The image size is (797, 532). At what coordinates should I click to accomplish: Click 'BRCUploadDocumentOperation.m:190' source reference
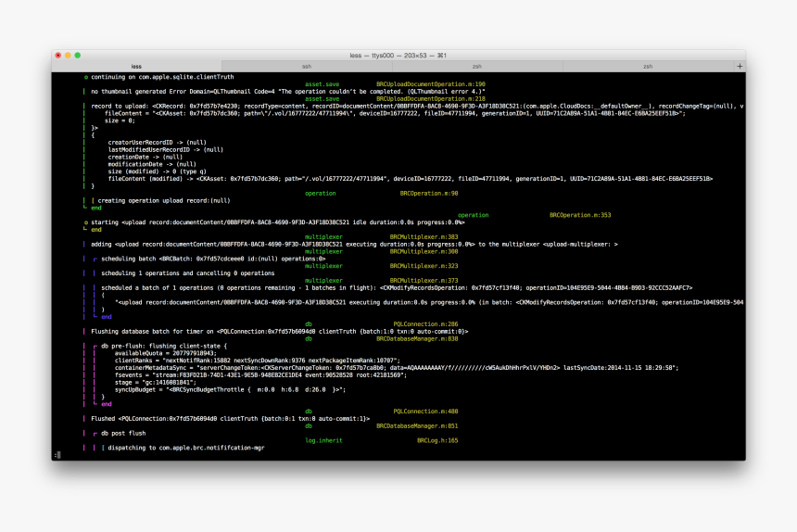431,84
